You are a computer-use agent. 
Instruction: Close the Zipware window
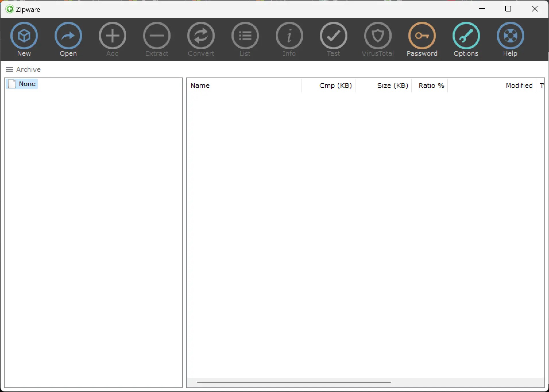(x=535, y=9)
